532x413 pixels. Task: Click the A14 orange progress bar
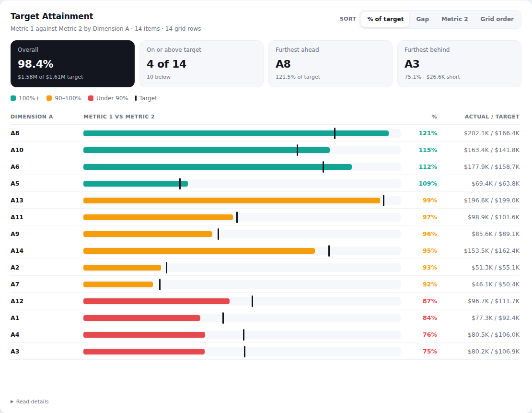tap(199, 251)
